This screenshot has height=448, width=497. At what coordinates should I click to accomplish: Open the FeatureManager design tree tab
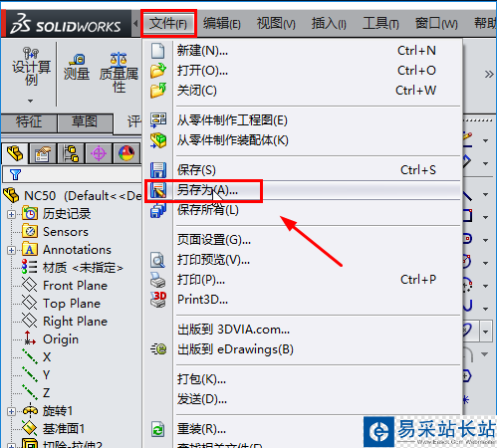(x=15, y=153)
